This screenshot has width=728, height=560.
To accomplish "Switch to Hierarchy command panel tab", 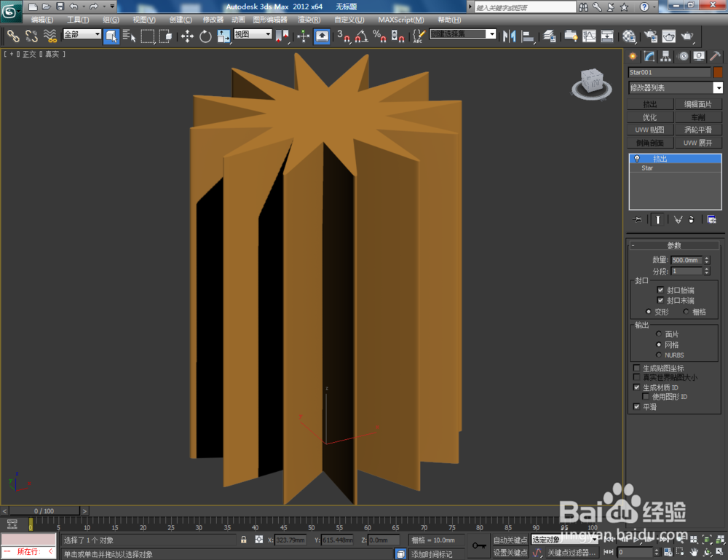I will pos(666,57).
